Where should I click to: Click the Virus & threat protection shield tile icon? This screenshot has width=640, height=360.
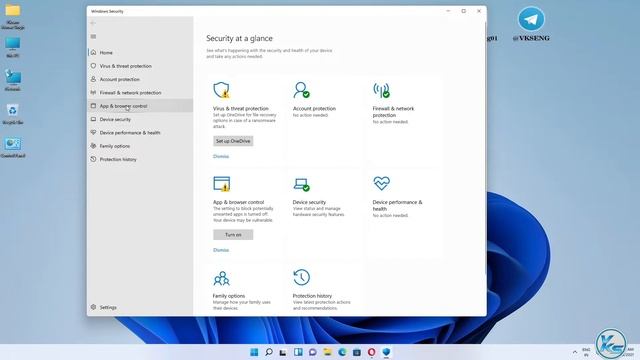click(x=222, y=90)
